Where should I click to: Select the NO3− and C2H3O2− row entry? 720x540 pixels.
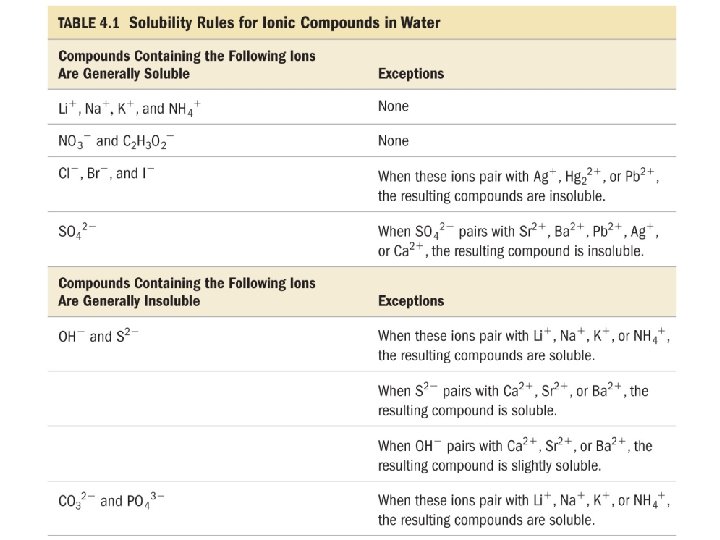coord(116,141)
